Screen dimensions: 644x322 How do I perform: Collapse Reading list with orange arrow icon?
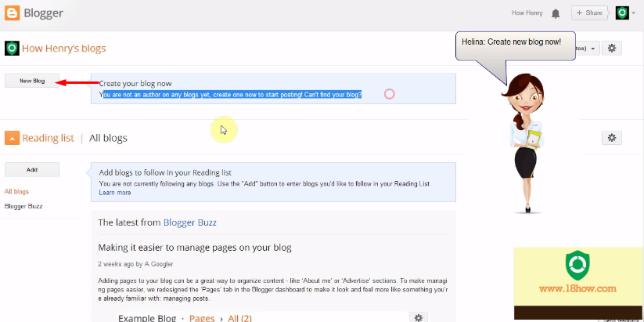pyautogui.click(x=12, y=138)
